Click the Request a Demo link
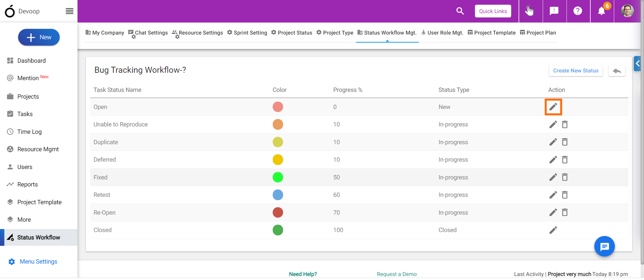 (397, 274)
